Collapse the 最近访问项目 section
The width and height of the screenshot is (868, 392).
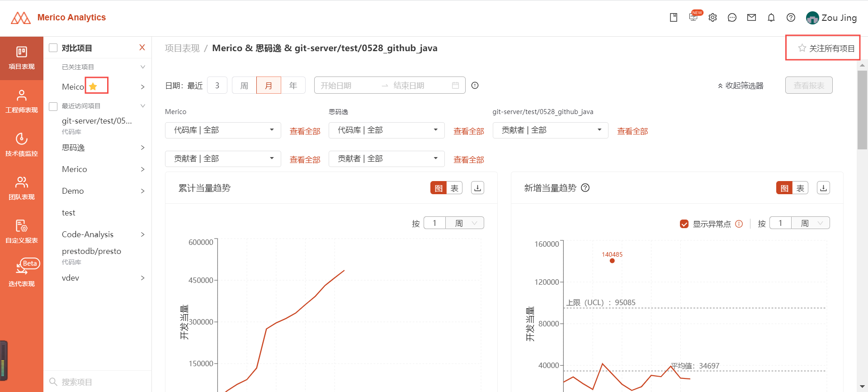click(143, 106)
